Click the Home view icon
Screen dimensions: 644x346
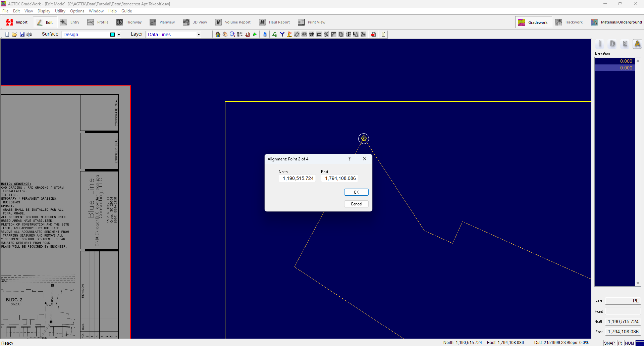point(218,34)
